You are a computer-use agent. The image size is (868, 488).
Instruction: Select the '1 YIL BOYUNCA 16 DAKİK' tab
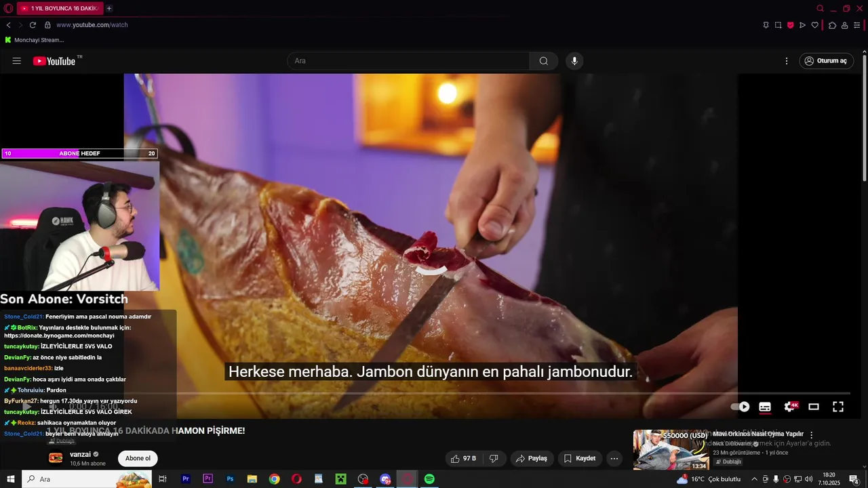[x=60, y=9]
